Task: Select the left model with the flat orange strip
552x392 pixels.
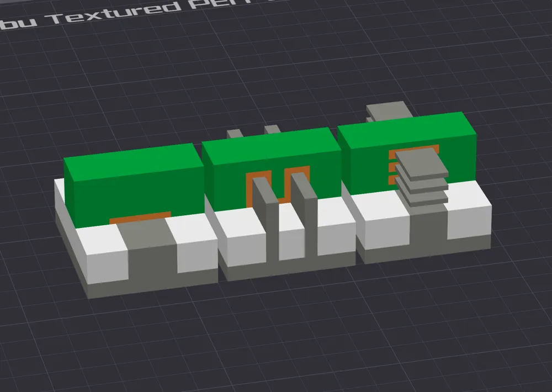Action: point(136,220)
